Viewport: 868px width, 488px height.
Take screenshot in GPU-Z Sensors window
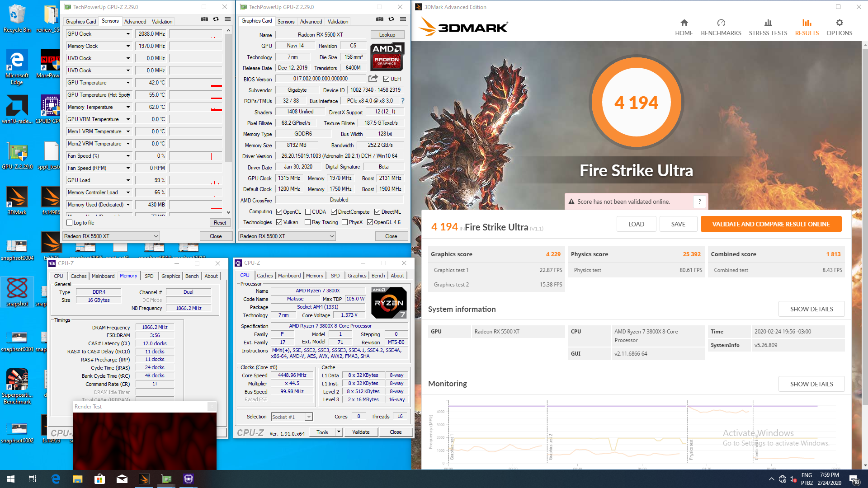[x=204, y=19]
